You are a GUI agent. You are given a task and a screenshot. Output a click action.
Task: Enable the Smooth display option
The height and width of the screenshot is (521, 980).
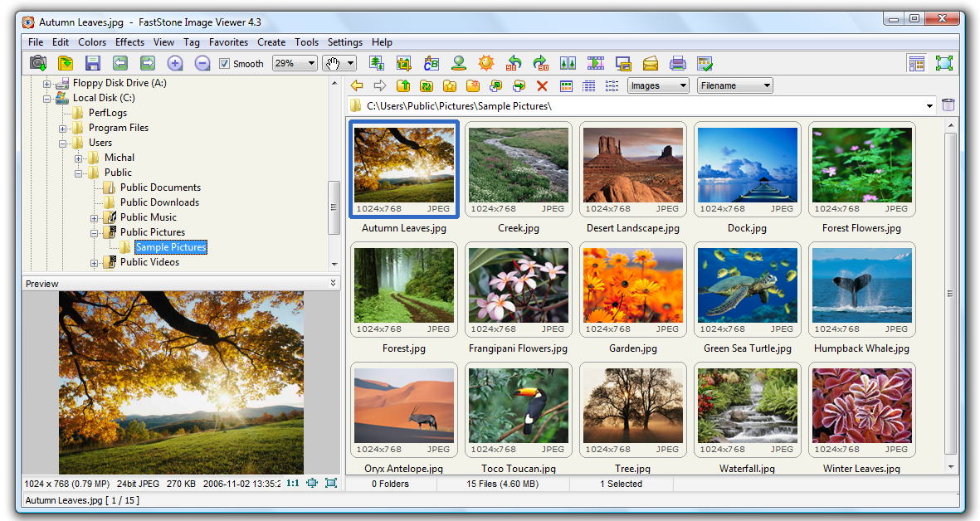(224, 63)
